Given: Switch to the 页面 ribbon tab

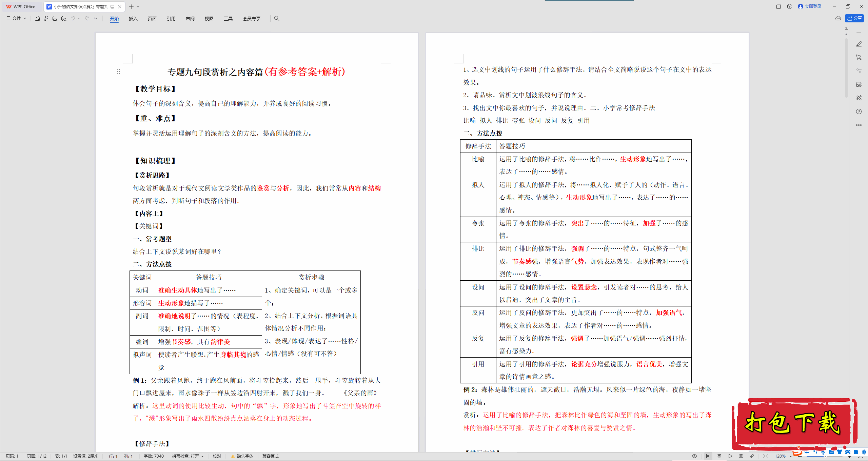Looking at the screenshot, I should coord(152,19).
